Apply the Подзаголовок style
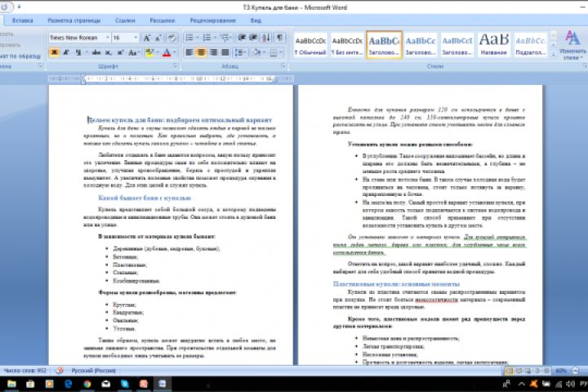This screenshot has width=588, height=392. point(531,45)
